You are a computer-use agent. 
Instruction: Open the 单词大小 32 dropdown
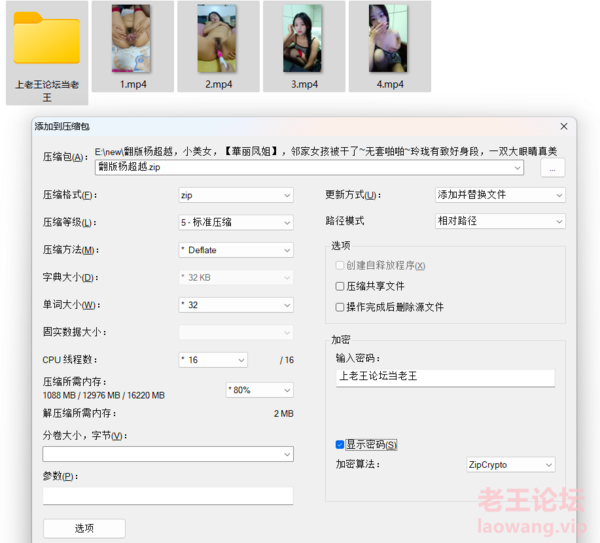tap(236, 305)
